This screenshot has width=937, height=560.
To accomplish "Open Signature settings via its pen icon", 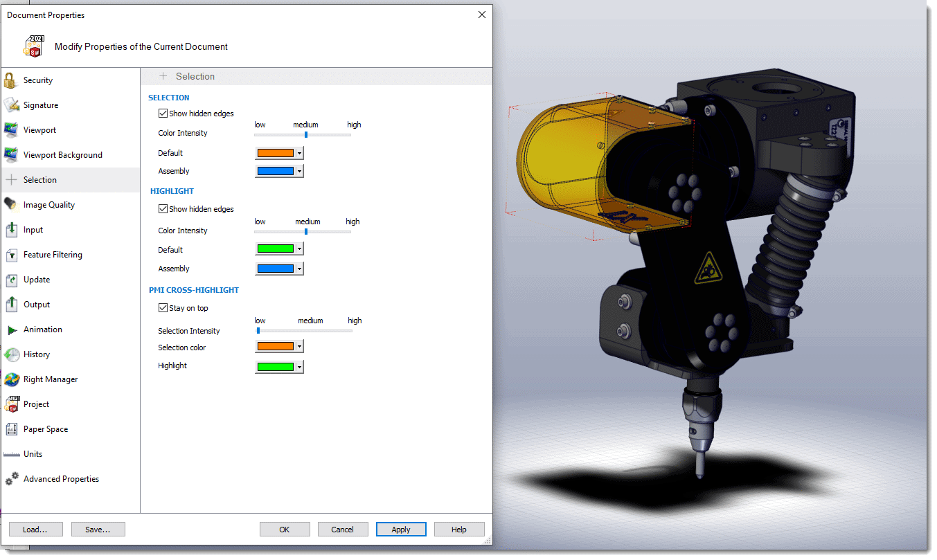I will pos(11,105).
